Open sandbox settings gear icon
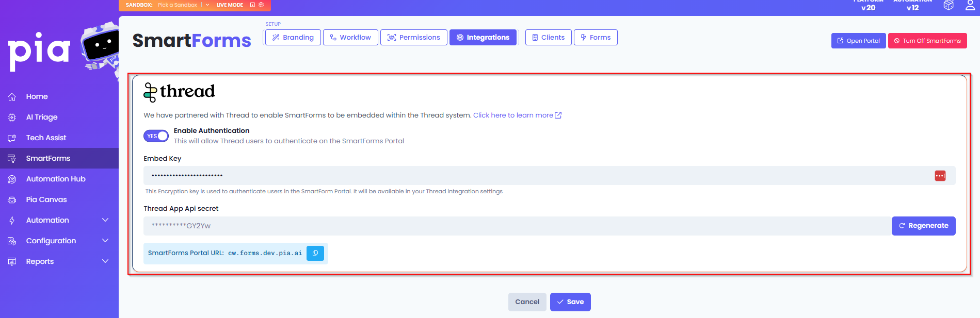The image size is (980, 318). pos(261,5)
